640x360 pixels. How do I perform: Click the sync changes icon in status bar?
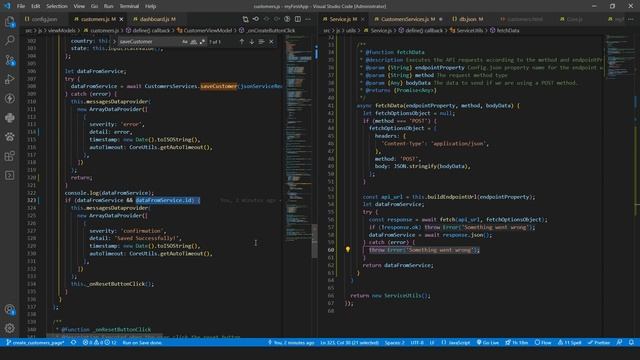73,342
